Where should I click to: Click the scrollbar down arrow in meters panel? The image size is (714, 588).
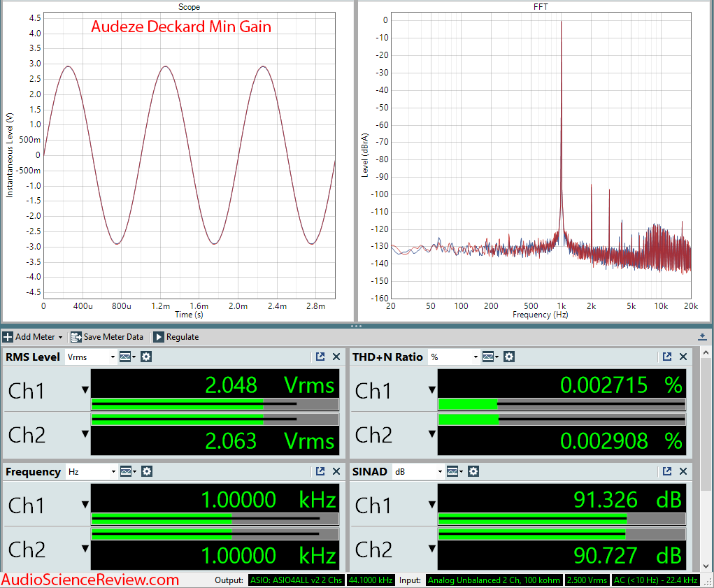[x=706, y=566]
